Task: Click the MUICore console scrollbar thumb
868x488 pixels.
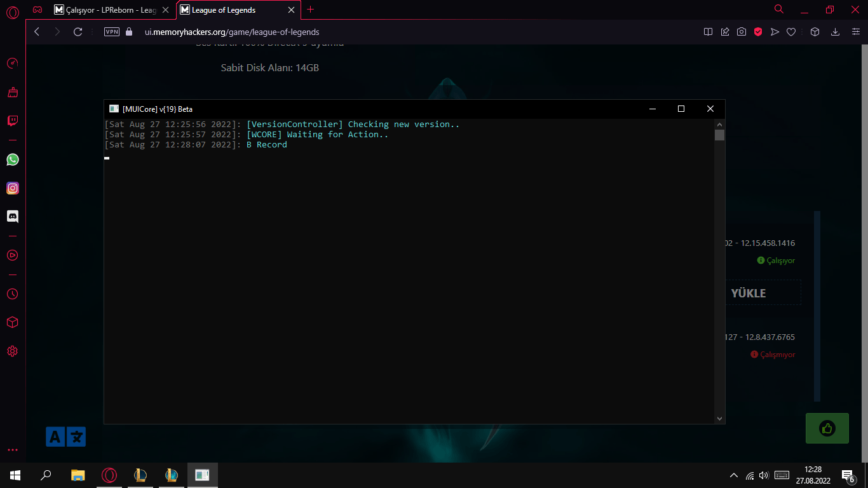Action: (x=719, y=135)
